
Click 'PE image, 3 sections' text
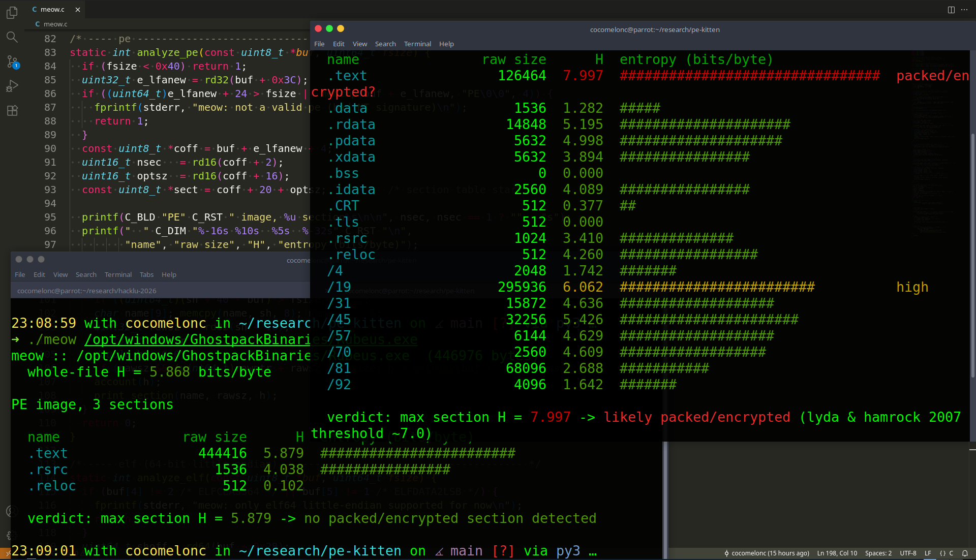coord(92,405)
